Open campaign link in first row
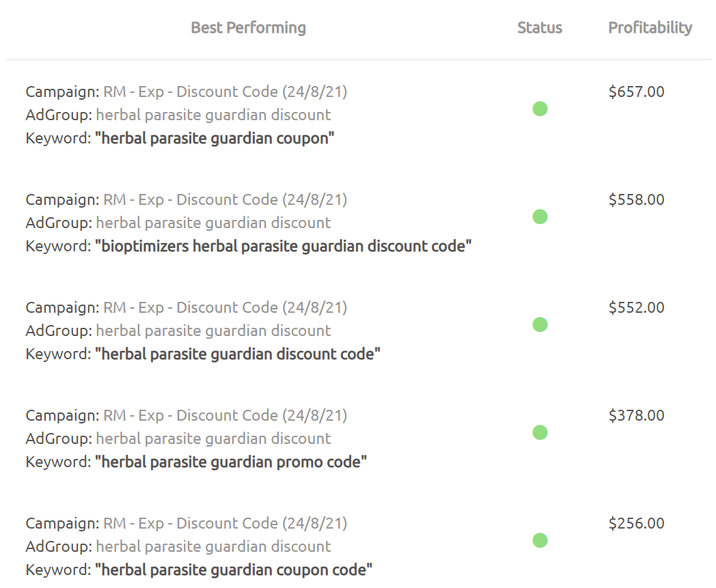The width and height of the screenshot is (716, 588). point(225,92)
